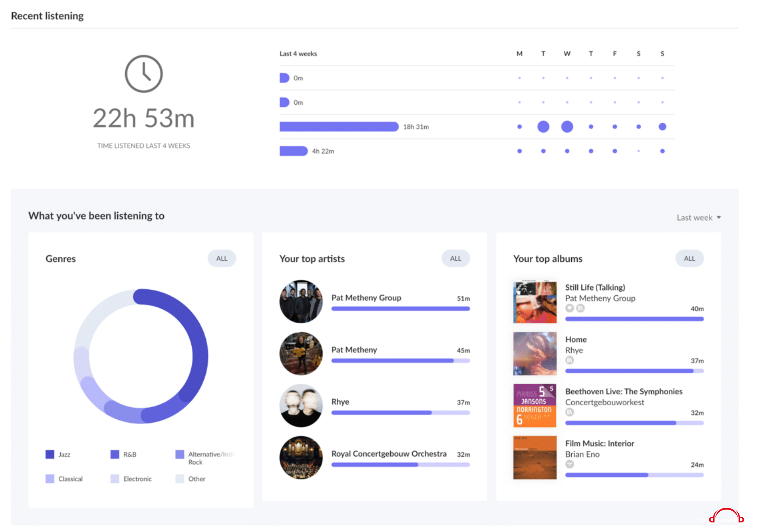Click the clock icon above total time listened
This screenshot has height=532, width=757.
point(144,74)
